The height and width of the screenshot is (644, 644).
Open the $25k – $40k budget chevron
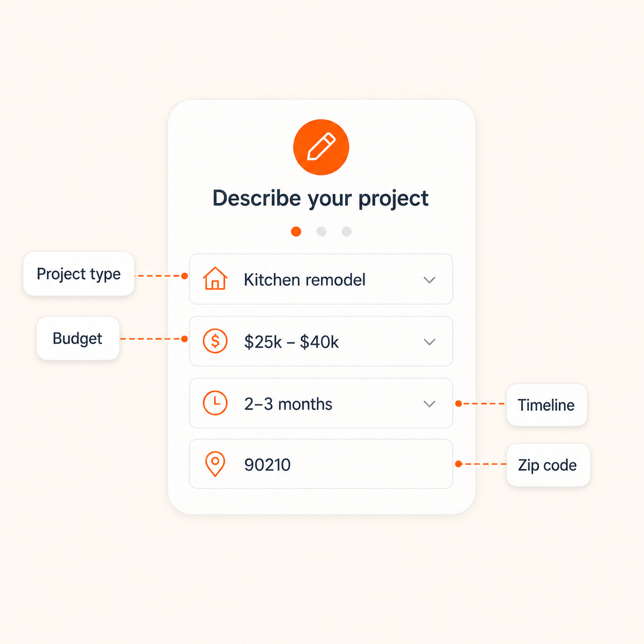[429, 342]
